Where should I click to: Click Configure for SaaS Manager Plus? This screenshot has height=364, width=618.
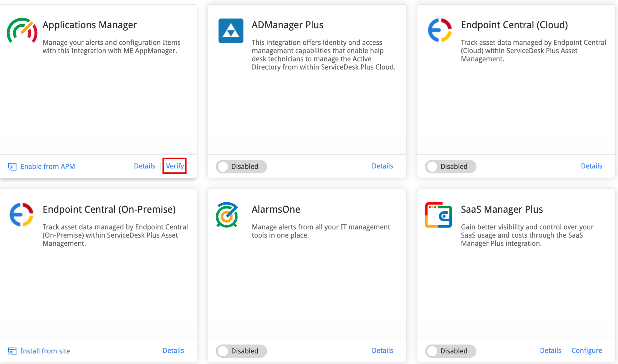coord(587,350)
